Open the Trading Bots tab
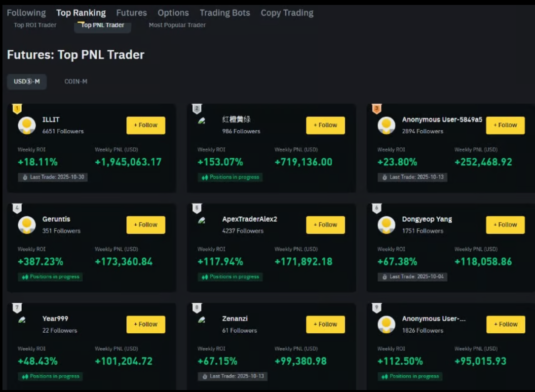 [x=225, y=13]
